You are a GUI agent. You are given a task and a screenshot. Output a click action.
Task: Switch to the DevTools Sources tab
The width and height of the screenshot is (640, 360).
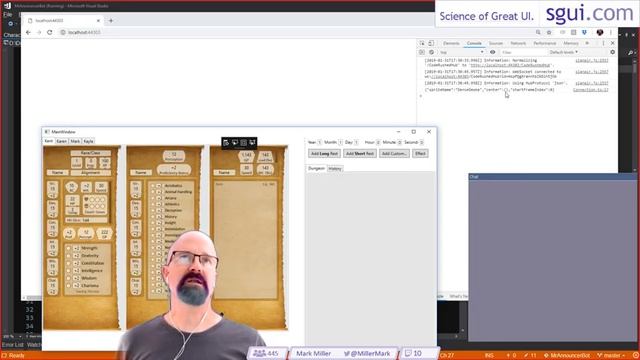click(x=496, y=43)
